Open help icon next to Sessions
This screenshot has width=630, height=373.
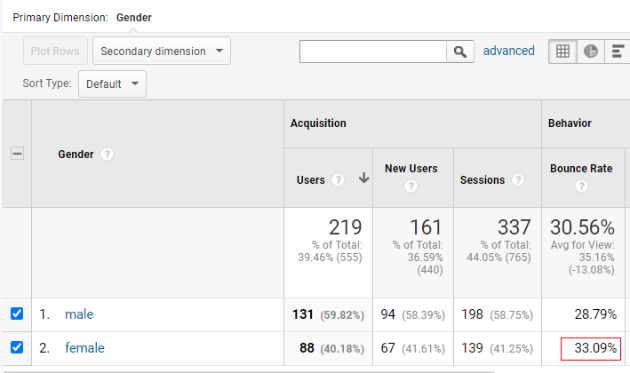[x=518, y=180]
